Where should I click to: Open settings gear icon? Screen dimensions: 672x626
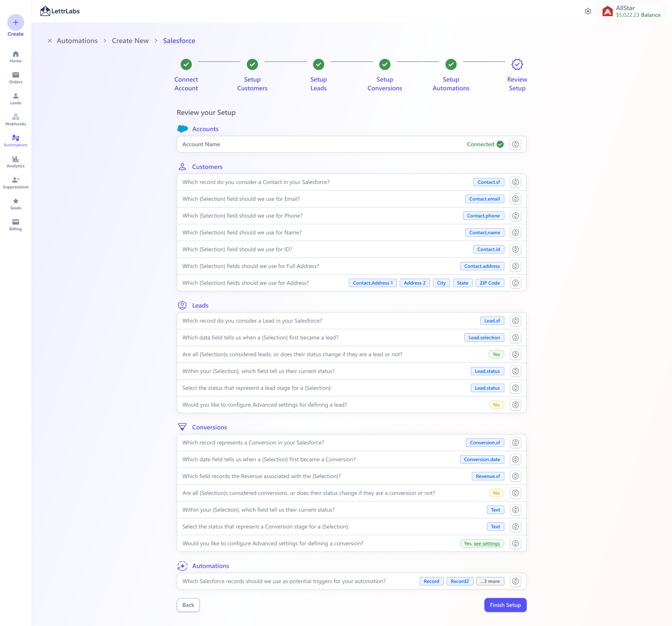(588, 11)
